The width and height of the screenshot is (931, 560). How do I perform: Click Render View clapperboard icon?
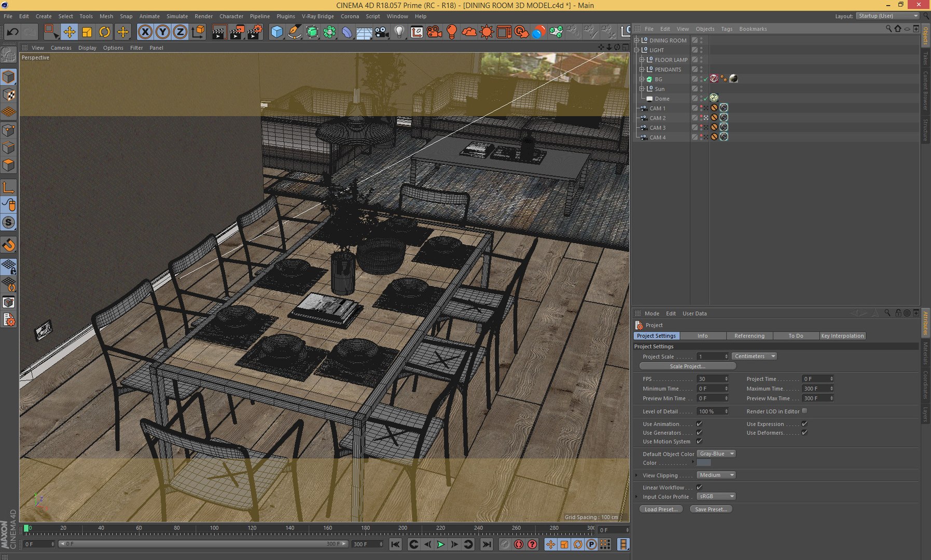point(218,32)
